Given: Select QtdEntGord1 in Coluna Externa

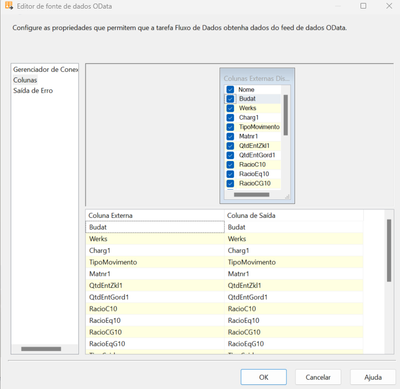Looking at the screenshot, I should click(155, 297).
